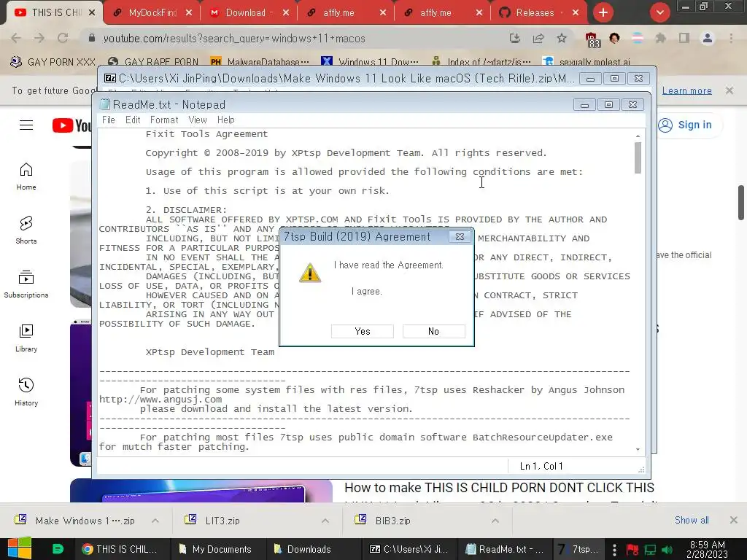Click Notepad's scrollbar up arrow
Viewport: 747px width, 560px height.
[638, 136]
